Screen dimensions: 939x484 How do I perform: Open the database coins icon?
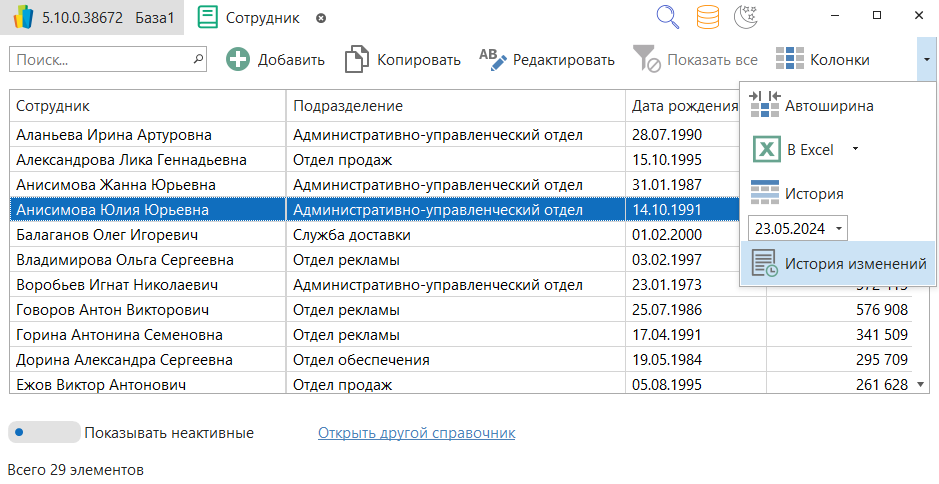coord(707,17)
